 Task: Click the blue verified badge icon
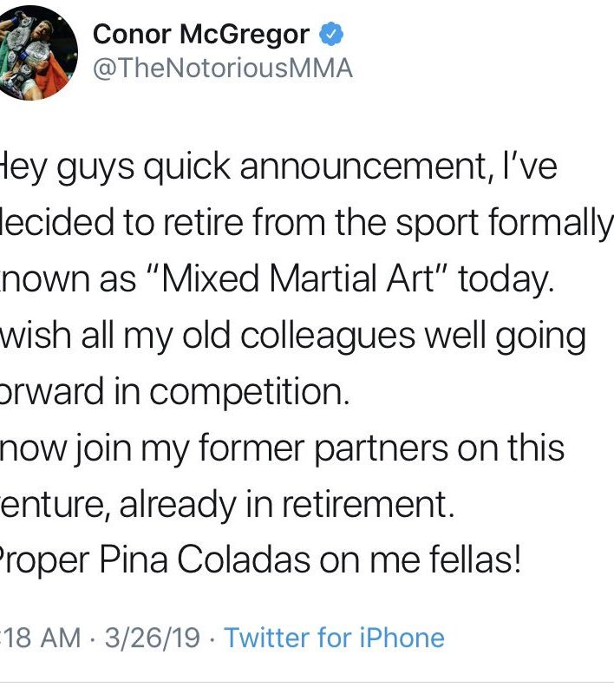[x=333, y=36]
